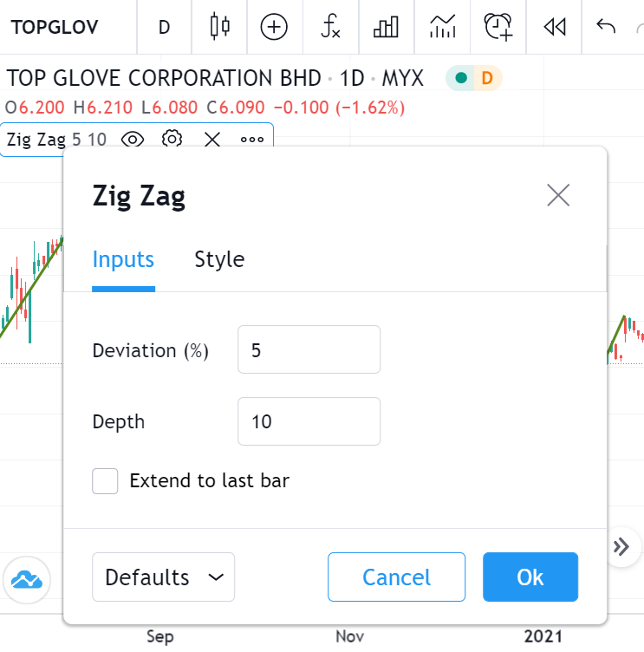The height and width of the screenshot is (652, 644).
Task: Click the Deviation (%) input field
Action: pos(309,349)
